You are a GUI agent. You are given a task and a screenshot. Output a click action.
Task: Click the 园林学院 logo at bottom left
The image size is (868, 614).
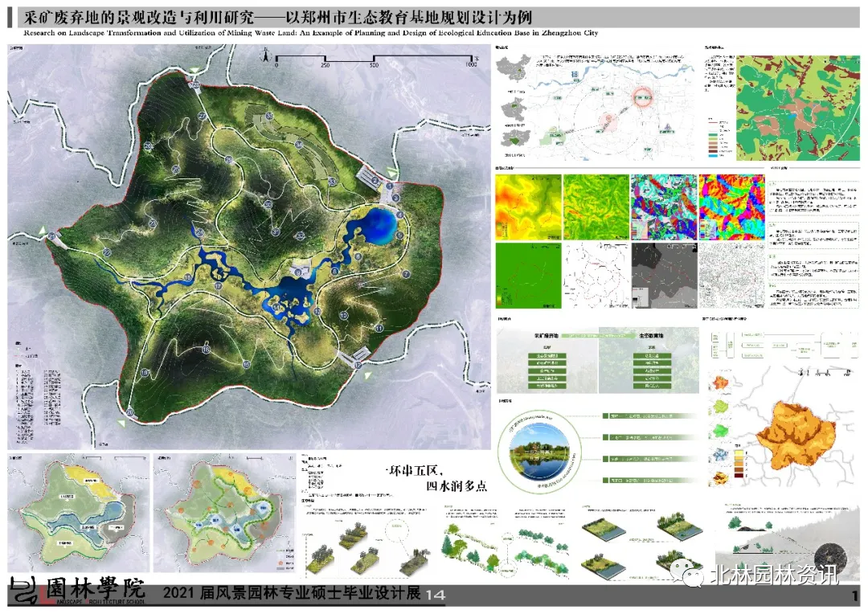(77, 591)
